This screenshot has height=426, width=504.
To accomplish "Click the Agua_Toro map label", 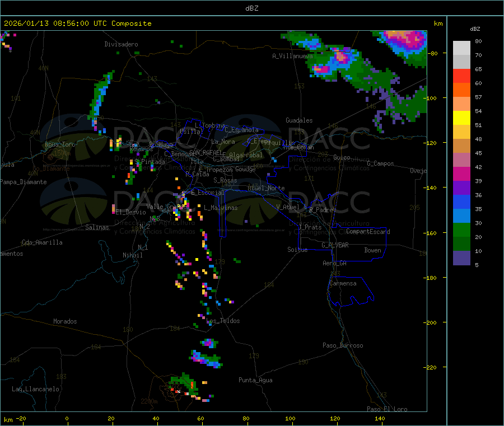I will pos(60,144).
